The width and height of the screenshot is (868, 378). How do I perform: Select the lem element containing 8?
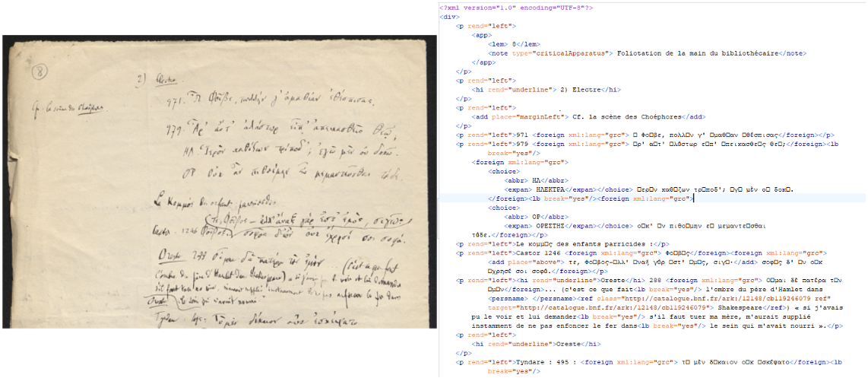pos(514,44)
